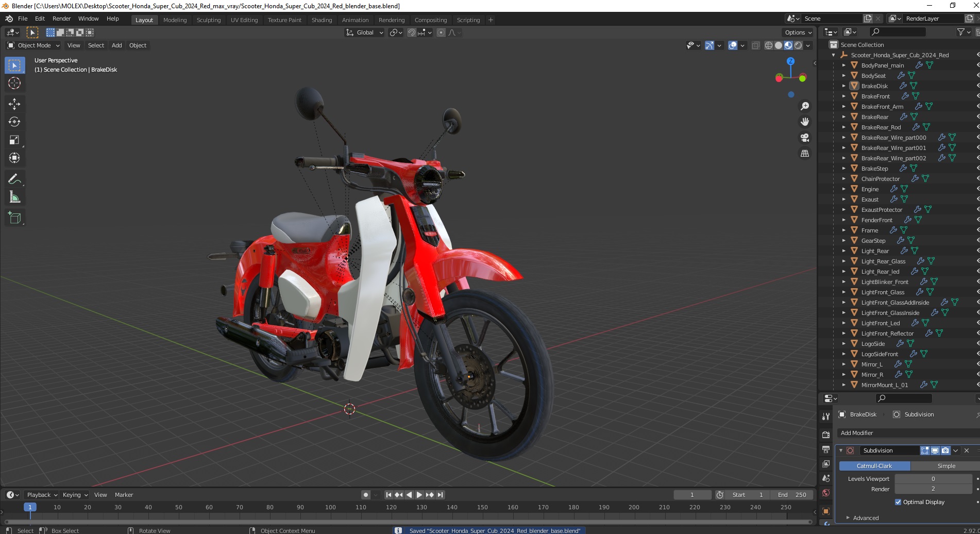The height and width of the screenshot is (534, 980).
Task: Adjust the Levels Viewport value field
Action: click(933, 479)
